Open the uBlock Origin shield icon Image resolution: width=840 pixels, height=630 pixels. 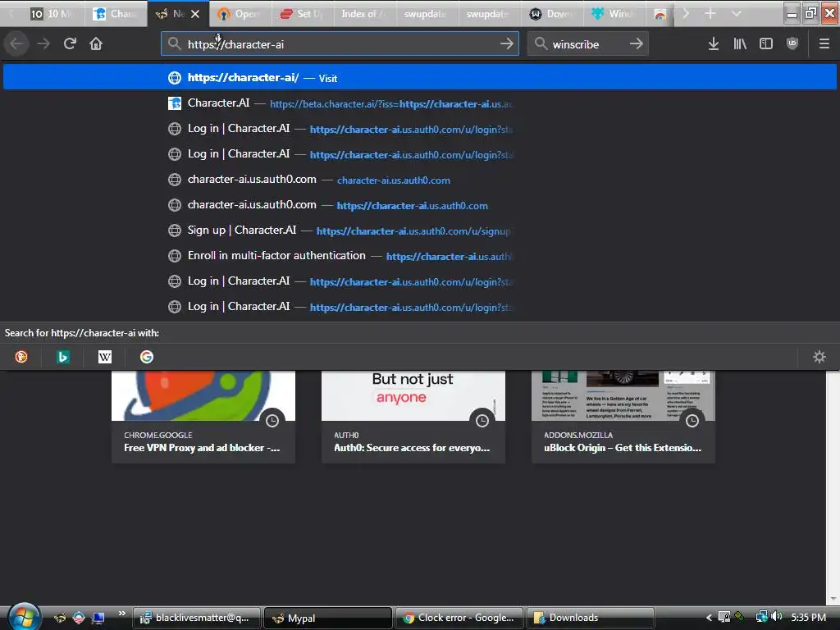click(792, 44)
